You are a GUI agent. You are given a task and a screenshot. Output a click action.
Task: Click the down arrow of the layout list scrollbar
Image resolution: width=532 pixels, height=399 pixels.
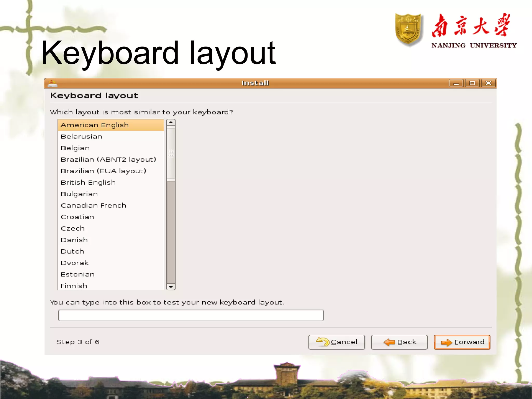click(171, 287)
